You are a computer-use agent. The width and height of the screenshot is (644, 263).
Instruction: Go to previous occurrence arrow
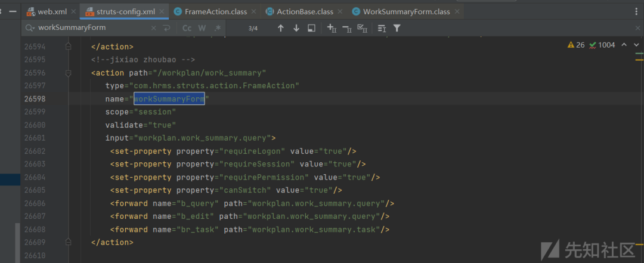coord(281,28)
